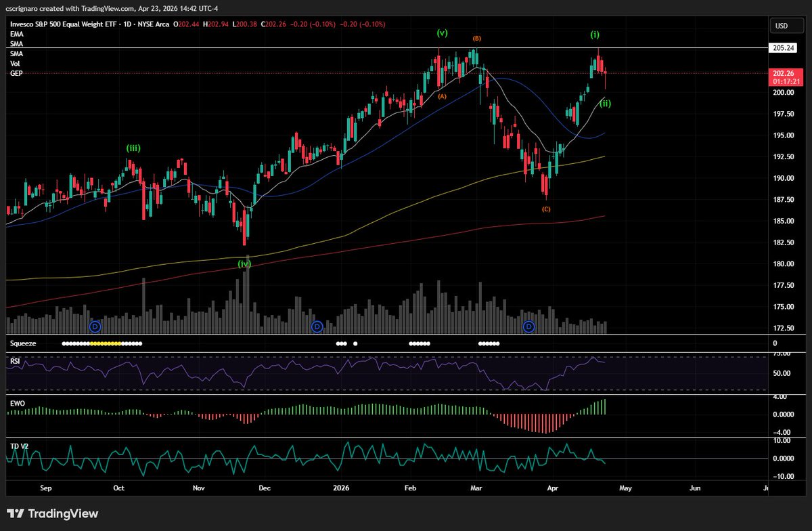The width and height of the screenshot is (812, 531).
Task: Click the TradingView logo at the bottom
Action: pyautogui.click(x=53, y=513)
